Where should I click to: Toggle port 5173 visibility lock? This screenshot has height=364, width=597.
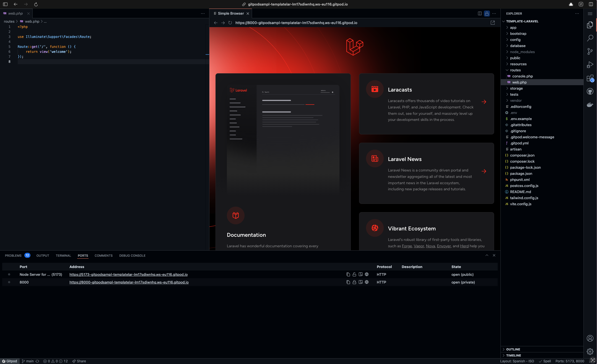(x=354, y=274)
